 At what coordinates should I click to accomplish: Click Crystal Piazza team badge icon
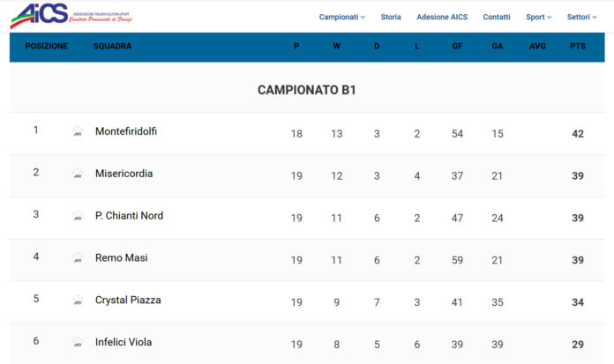click(x=78, y=301)
